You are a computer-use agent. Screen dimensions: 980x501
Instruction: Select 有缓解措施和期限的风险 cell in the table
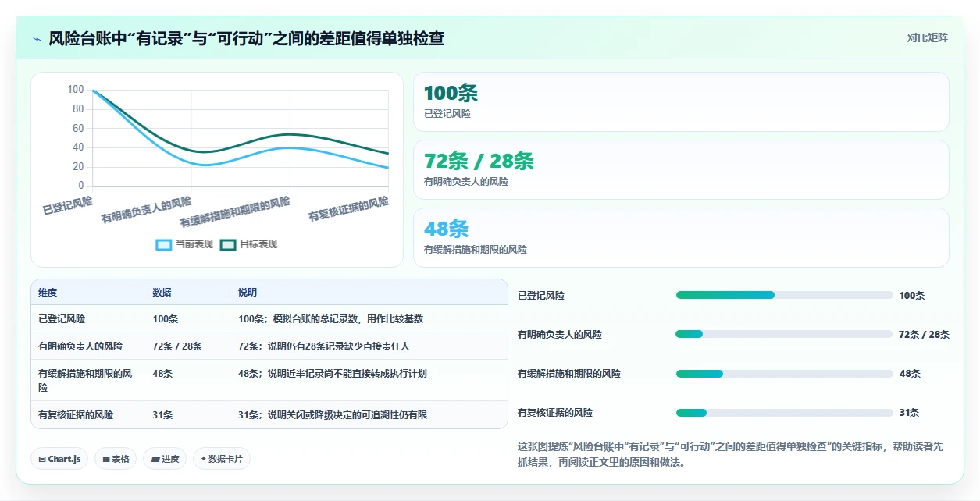click(85, 380)
